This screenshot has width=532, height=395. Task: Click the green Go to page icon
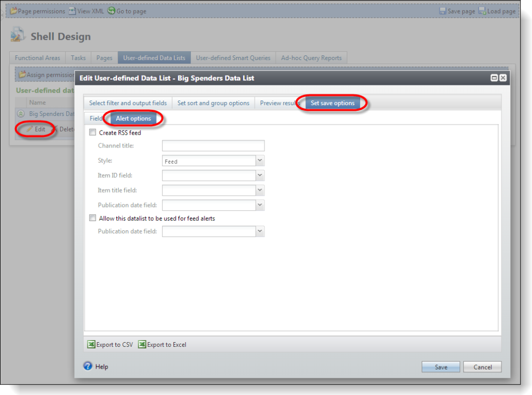111,11
